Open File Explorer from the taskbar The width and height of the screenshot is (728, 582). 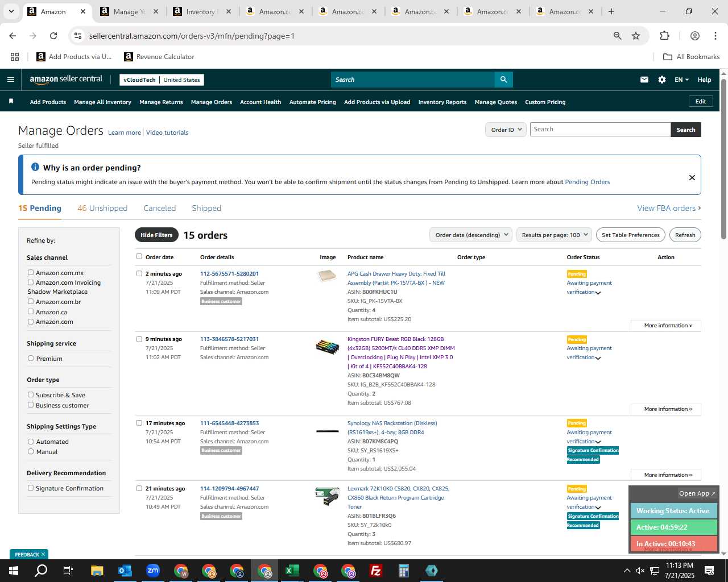pos(97,571)
